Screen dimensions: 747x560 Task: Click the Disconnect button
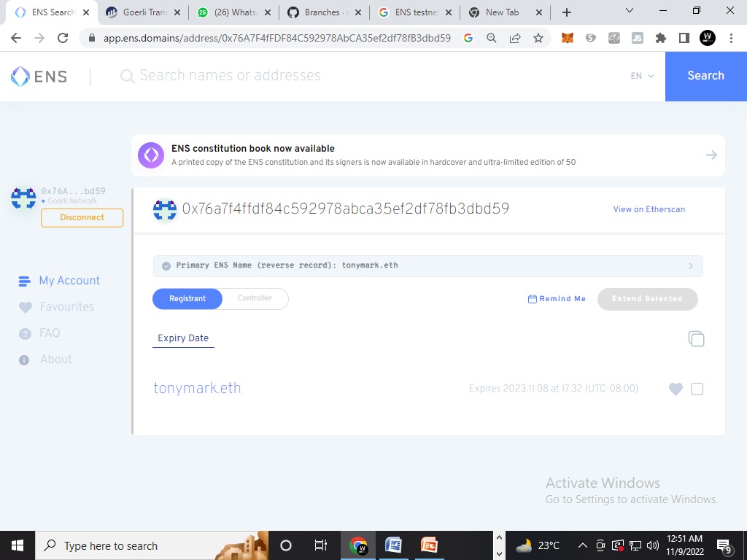coord(82,217)
